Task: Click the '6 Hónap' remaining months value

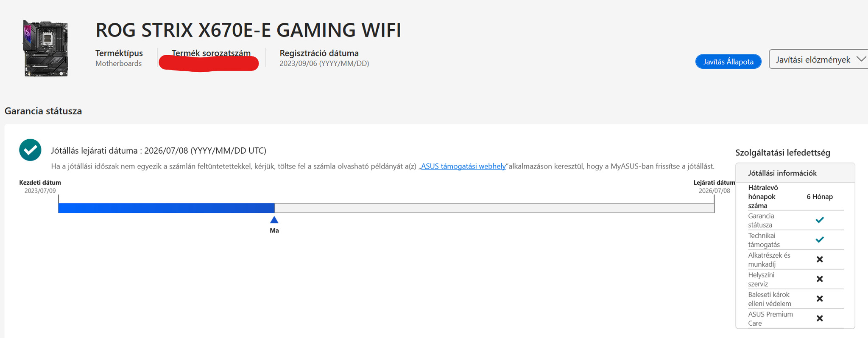Action: pos(819,197)
